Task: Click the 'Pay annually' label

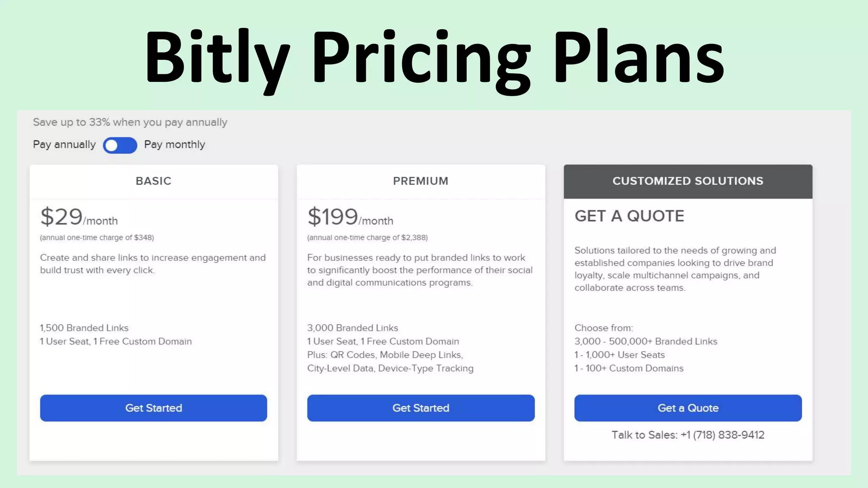Action: pos(64,145)
